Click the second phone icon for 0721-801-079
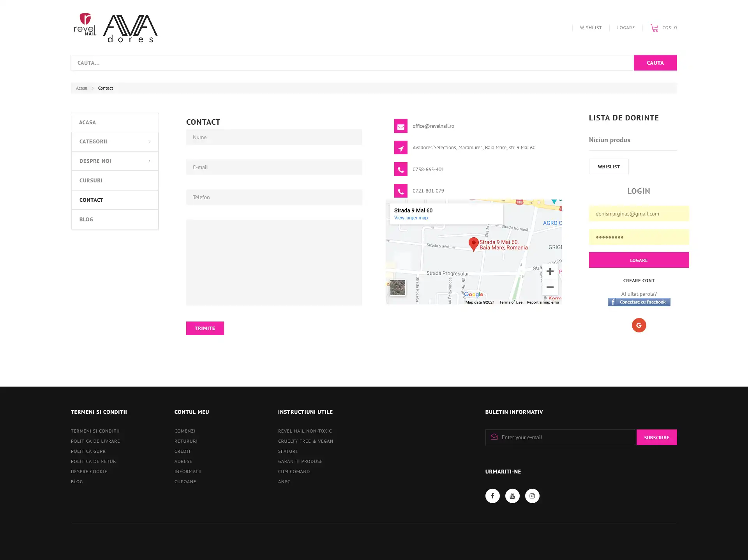 (400, 191)
